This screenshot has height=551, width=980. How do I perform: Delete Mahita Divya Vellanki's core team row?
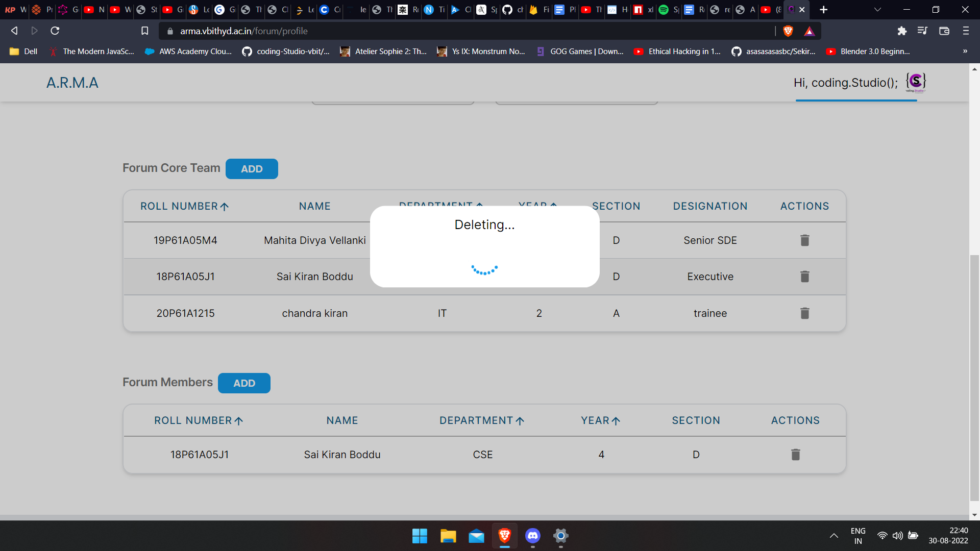coord(804,240)
